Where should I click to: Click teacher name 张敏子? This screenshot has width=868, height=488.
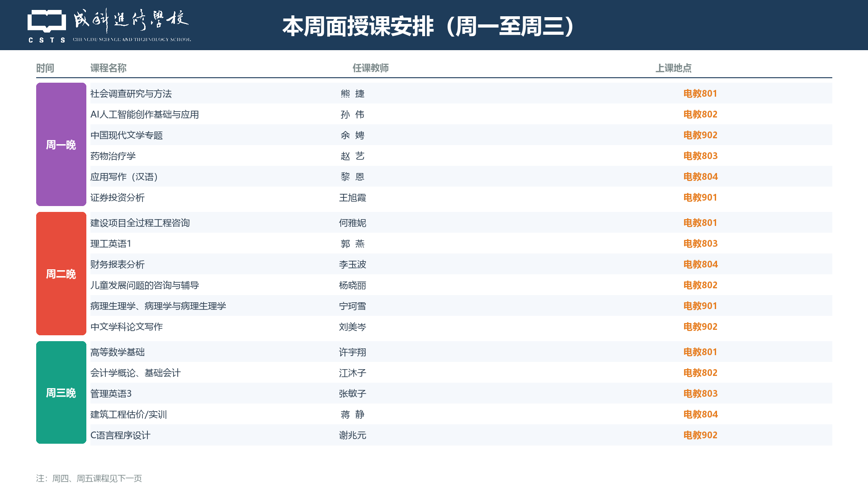353,394
